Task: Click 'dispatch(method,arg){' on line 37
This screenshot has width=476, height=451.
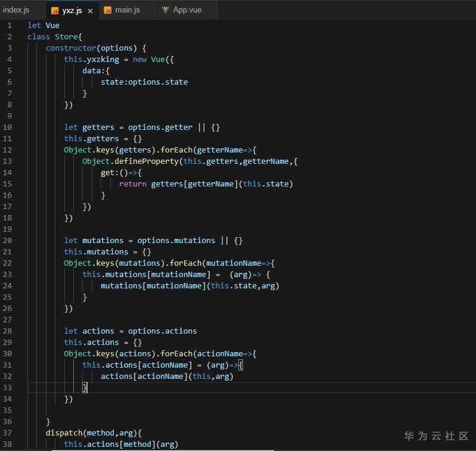Action: click(94, 433)
